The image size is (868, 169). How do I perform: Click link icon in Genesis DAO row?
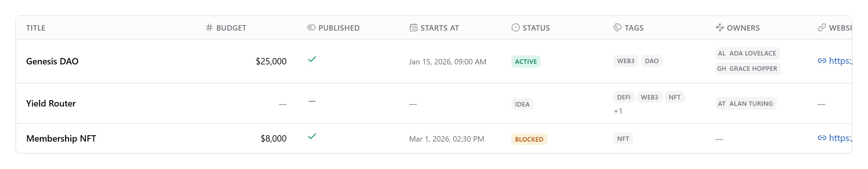point(821,61)
